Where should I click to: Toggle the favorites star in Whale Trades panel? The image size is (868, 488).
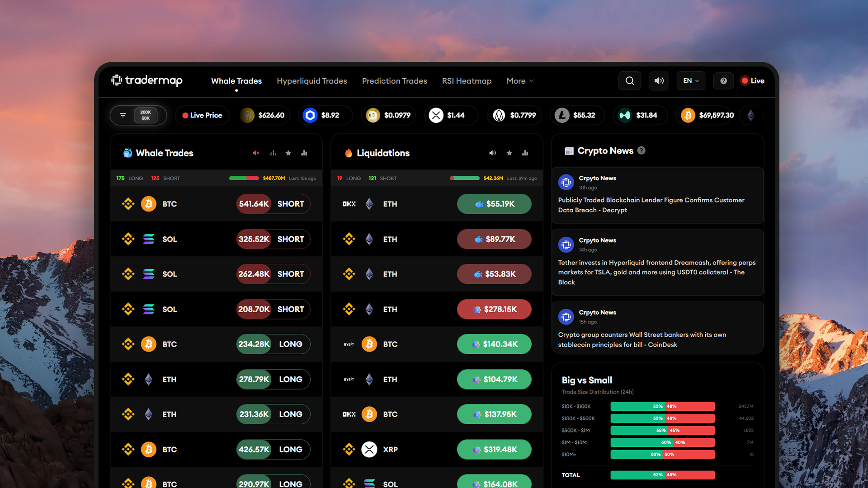pyautogui.click(x=288, y=153)
